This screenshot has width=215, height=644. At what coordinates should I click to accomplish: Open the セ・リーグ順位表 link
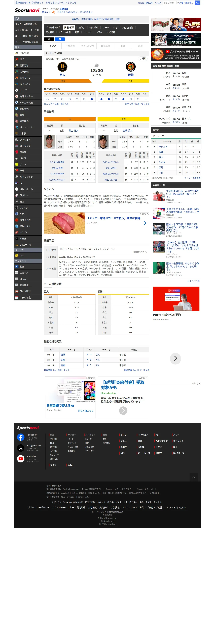[x=192, y=178]
